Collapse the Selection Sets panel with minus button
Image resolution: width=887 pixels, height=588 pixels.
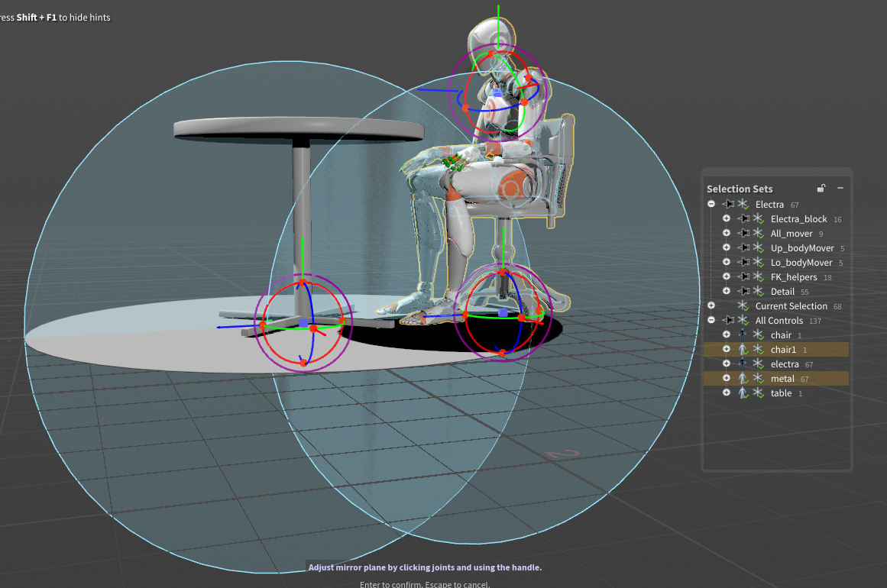840,188
